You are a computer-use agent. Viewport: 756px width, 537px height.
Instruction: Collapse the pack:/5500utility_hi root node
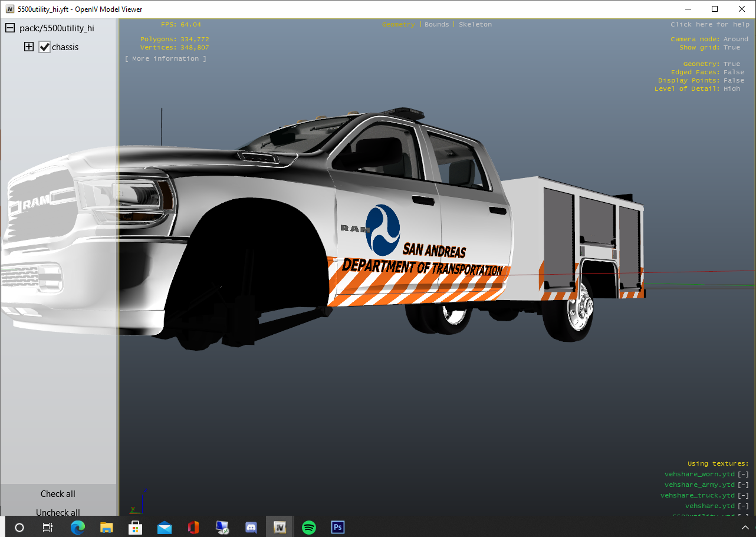[x=10, y=28]
